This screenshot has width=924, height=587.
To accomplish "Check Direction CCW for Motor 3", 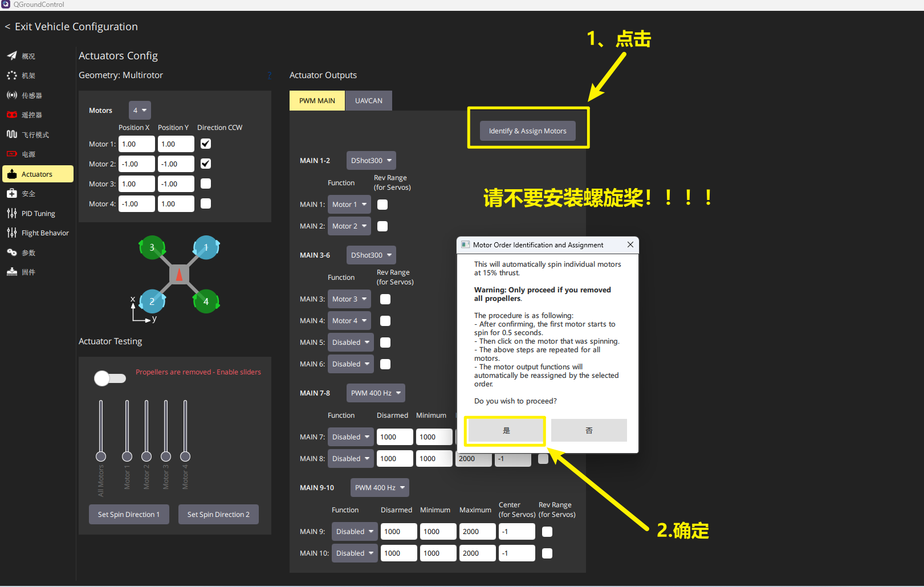I will [x=206, y=184].
